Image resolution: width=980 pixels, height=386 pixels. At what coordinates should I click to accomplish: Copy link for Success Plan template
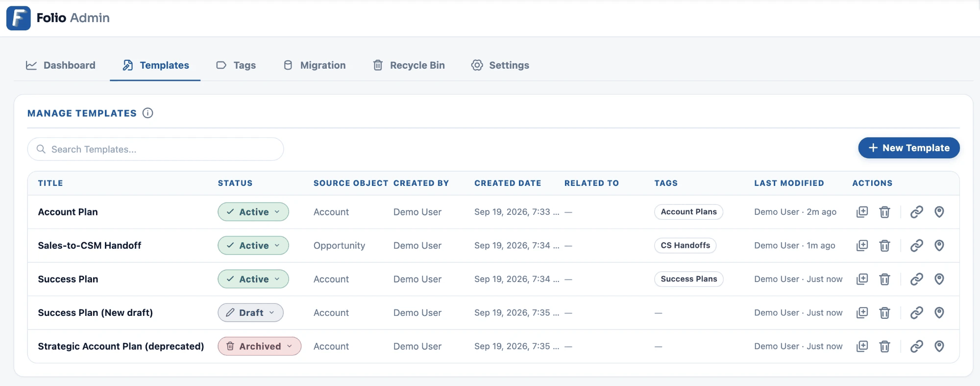[916, 279]
